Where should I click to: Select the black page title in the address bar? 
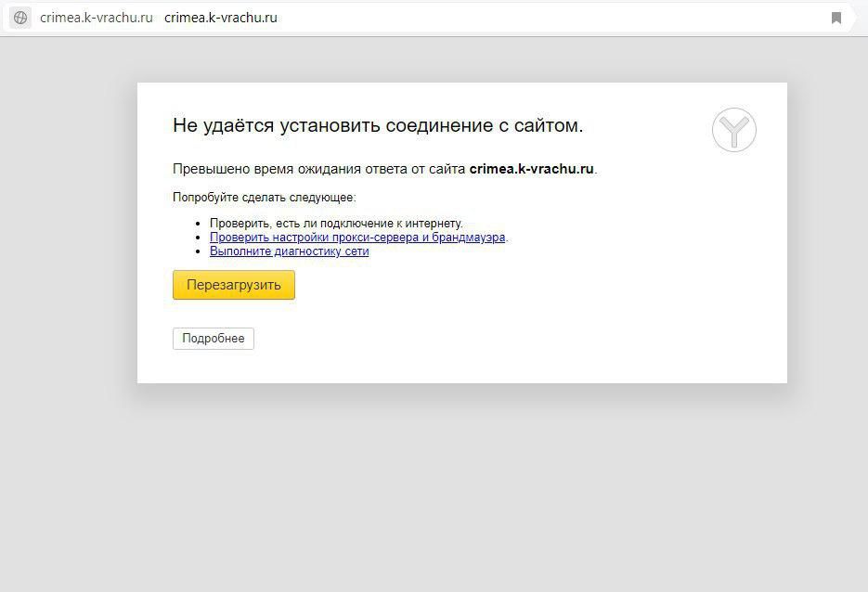[220, 18]
